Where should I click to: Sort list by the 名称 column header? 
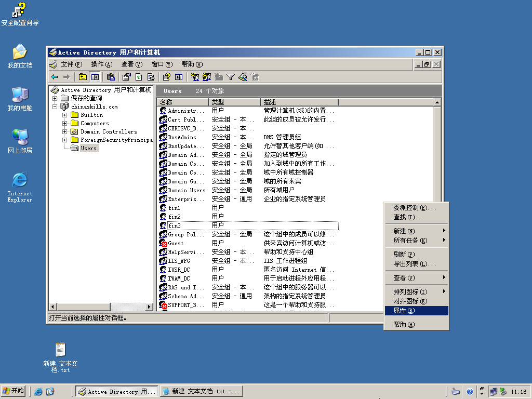pos(183,102)
